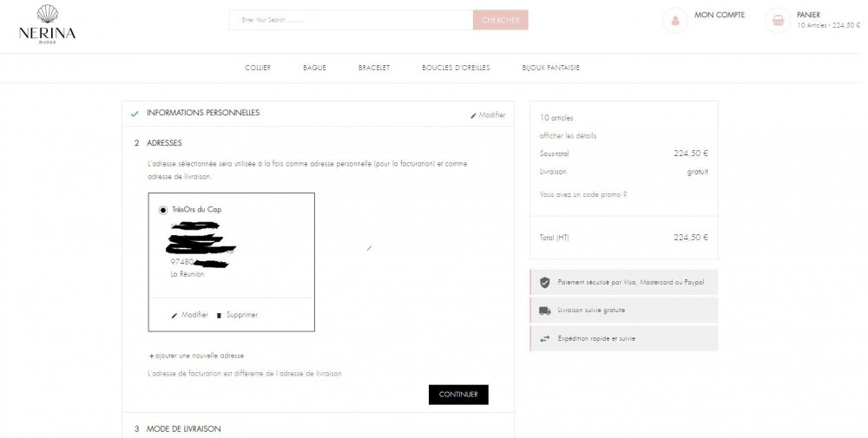Click pencil icon next to Informations Personnelles Modifier

473,115
